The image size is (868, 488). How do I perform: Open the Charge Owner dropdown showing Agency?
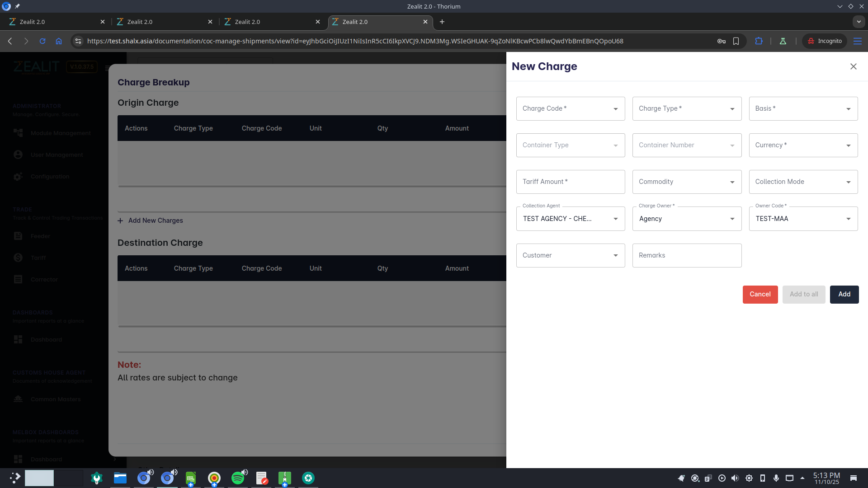[687, 219]
